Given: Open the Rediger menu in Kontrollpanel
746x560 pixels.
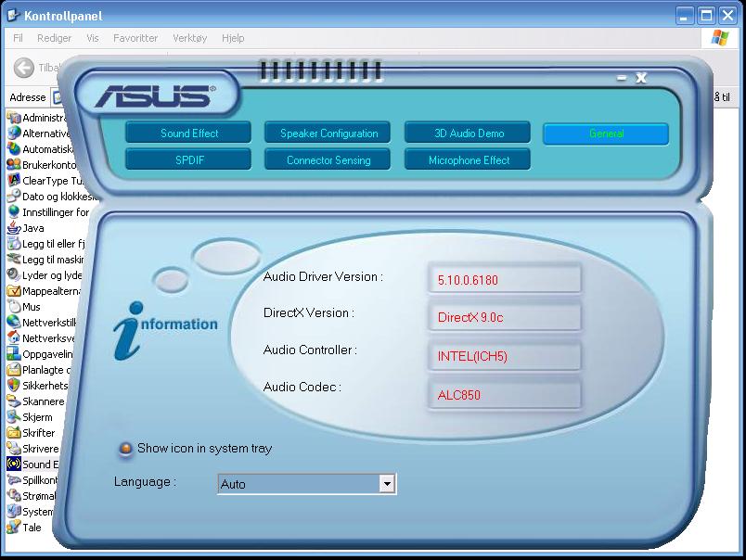Looking at the screenshot, I should 54,38.
